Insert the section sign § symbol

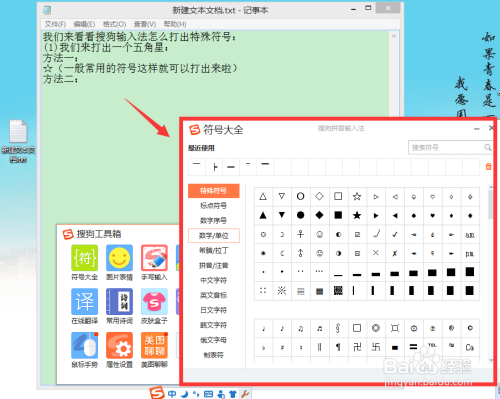tap(338, 328)
